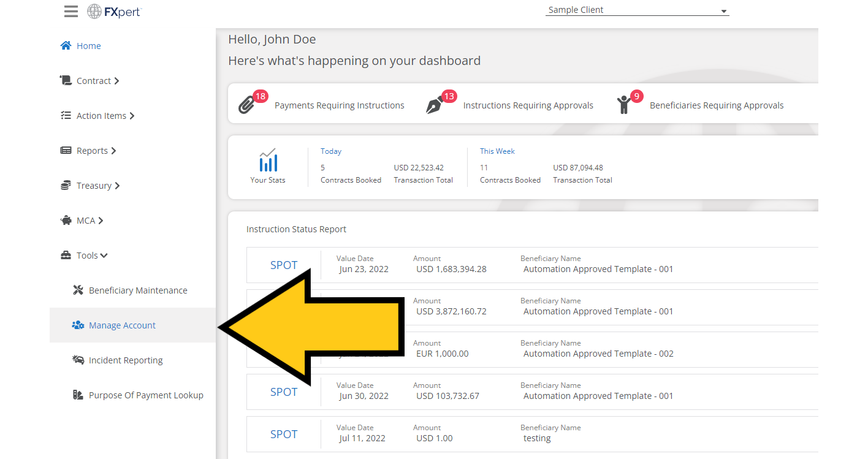Click the Treasury coins icon
Image resolution: width=868 pixels, height=459 pixels.
(x=66, y=185)
